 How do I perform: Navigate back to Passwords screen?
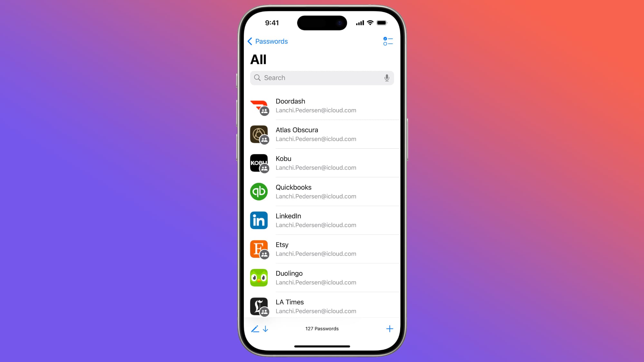click(x=267, y=41)
